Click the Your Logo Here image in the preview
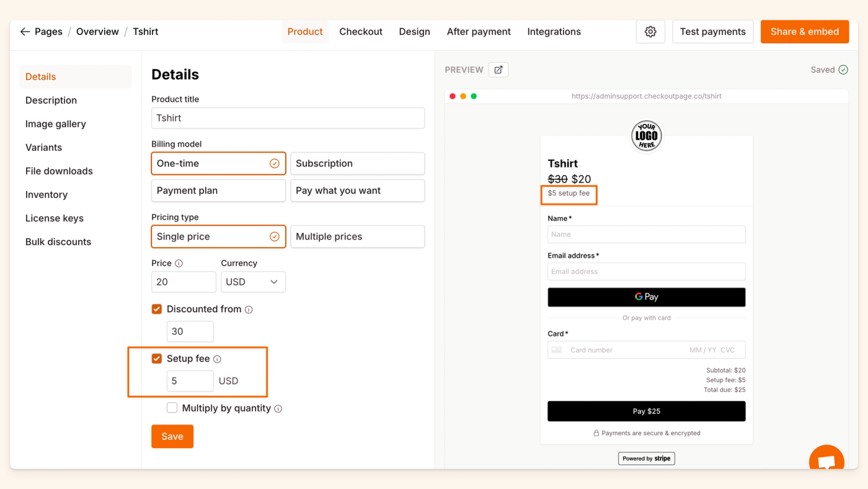 tap(647, 136)
